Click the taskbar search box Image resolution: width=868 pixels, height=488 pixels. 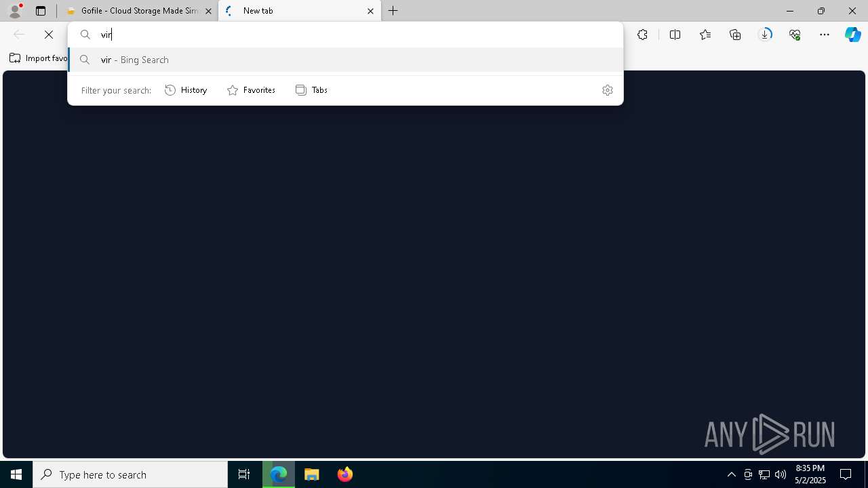pyautogui.click(x=130, y=474)
